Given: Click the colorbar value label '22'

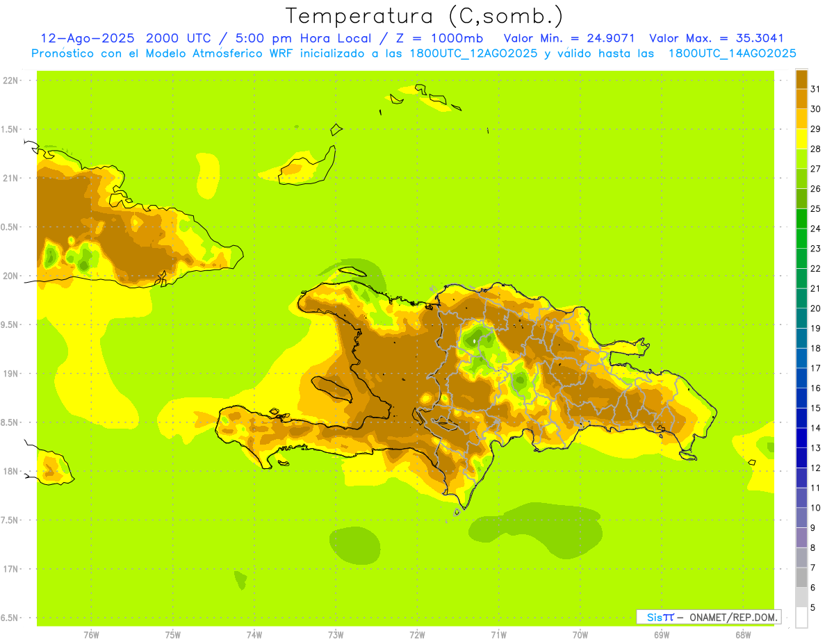Looking at the screenshot, I should coord(816,268).
